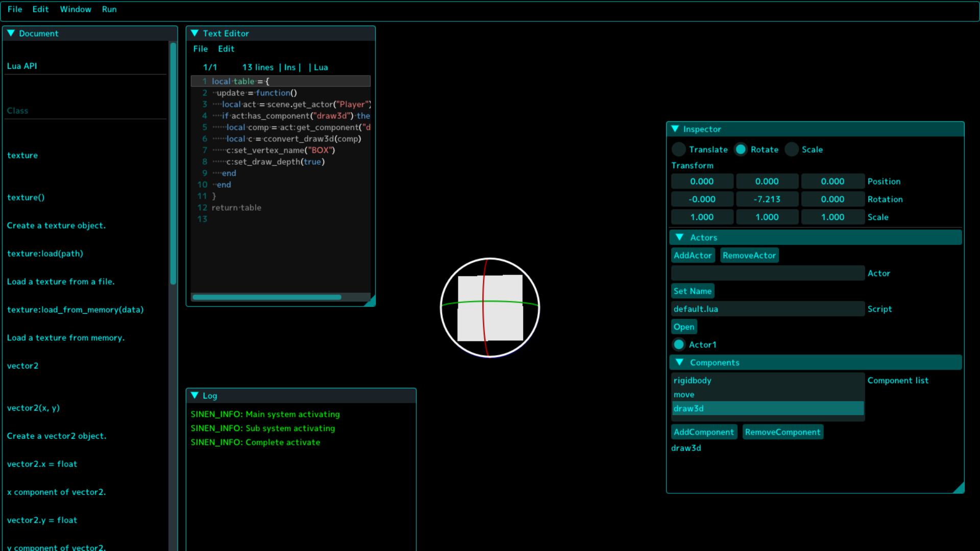Click the RemoveComponent button

click(x=782, y=432)
